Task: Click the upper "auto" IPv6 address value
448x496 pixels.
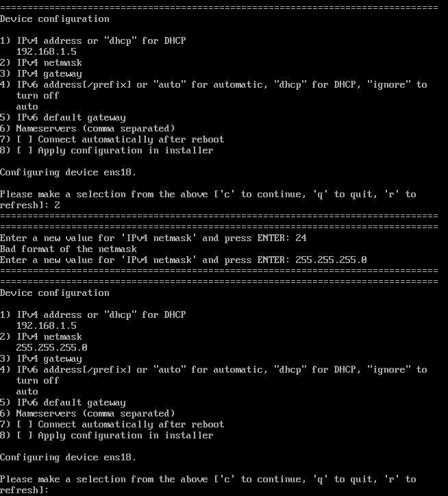Action: pos(27,106)
